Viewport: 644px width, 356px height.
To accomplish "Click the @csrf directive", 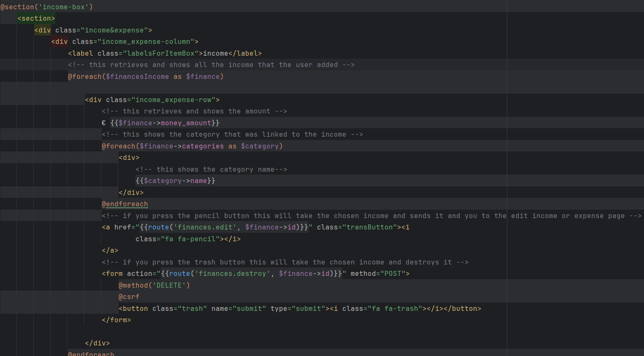I will pos(129,297).
